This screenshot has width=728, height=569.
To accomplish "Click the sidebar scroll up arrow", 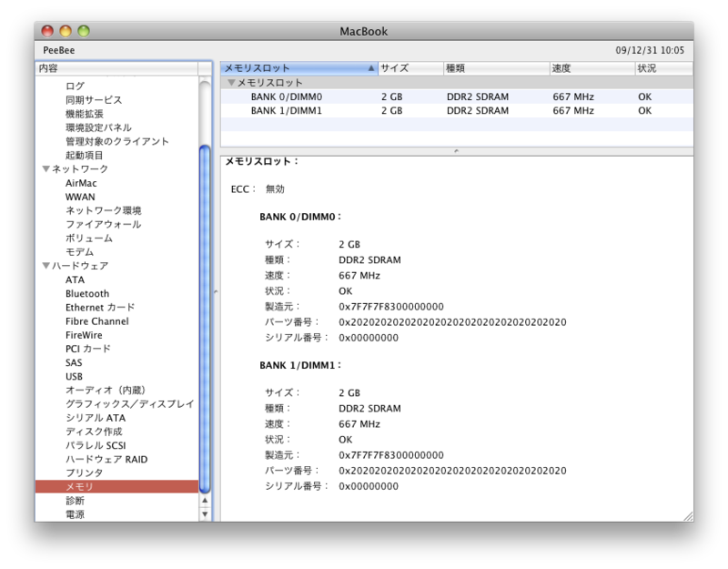I will (205, 501).
